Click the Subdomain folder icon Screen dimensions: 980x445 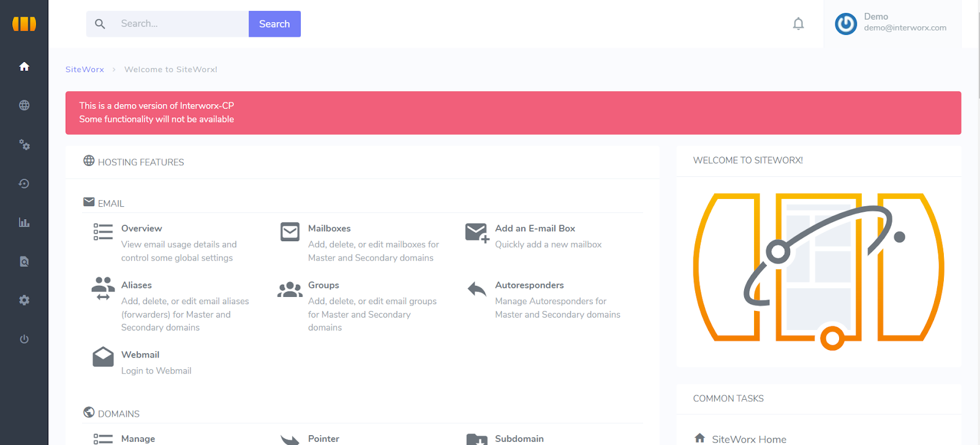click(x=477, y=439)
